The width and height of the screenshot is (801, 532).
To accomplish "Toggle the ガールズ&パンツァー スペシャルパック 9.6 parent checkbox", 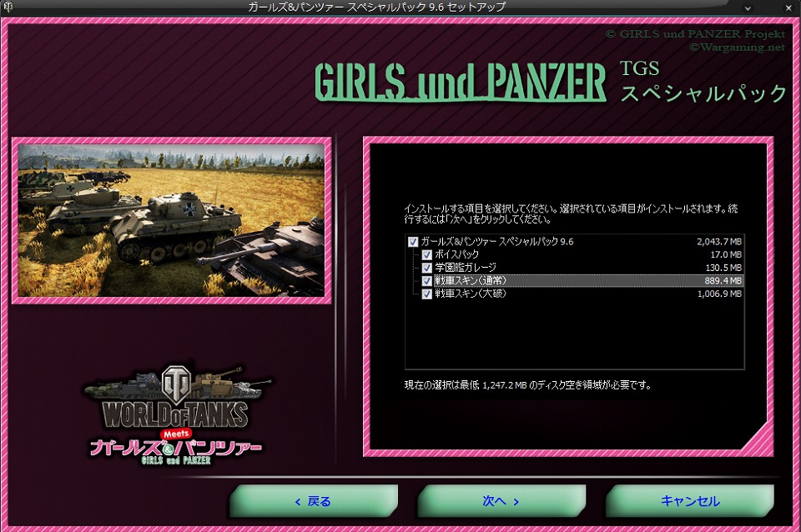I will coord(413,241).
